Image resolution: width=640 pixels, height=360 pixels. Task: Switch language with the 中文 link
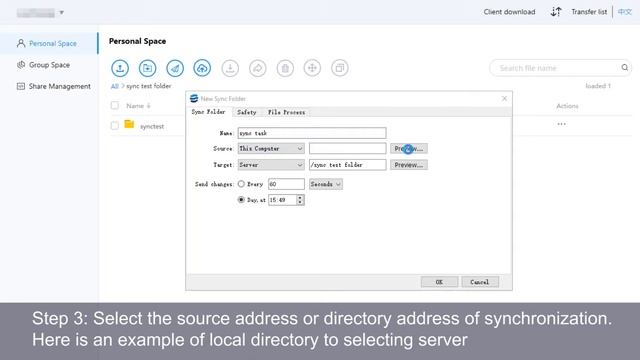click(x=624, y=12)
